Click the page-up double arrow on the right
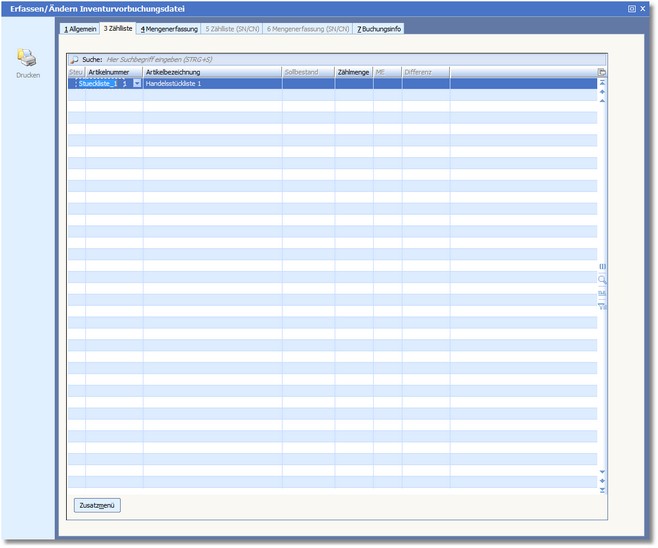The image size is (658, 548). tap(602, 91)
